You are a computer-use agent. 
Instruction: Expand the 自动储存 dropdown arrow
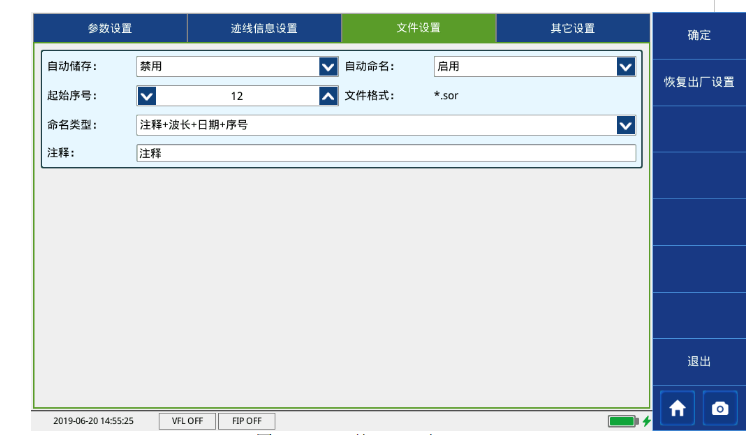point(328,67)
